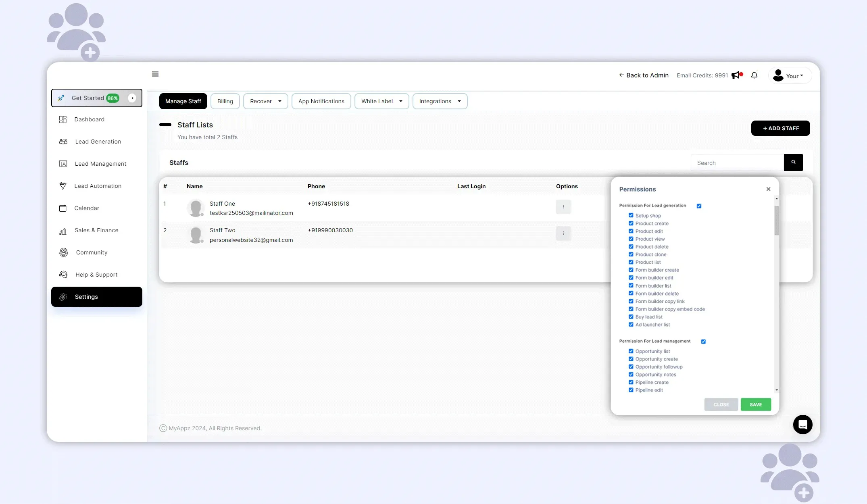Toggle the Product delete checkbox
The width and height of the screenshot is (867, 504).
(631, 246)
